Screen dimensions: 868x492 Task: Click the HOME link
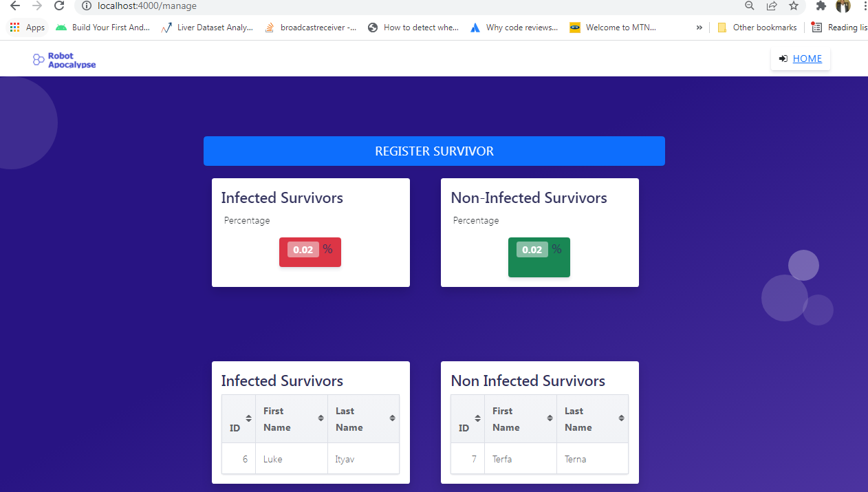(807, 58)
